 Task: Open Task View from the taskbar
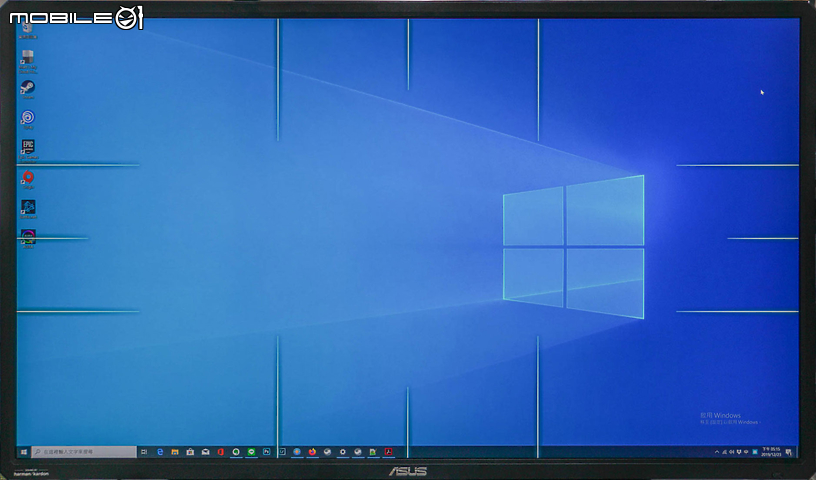pos(144,452)
